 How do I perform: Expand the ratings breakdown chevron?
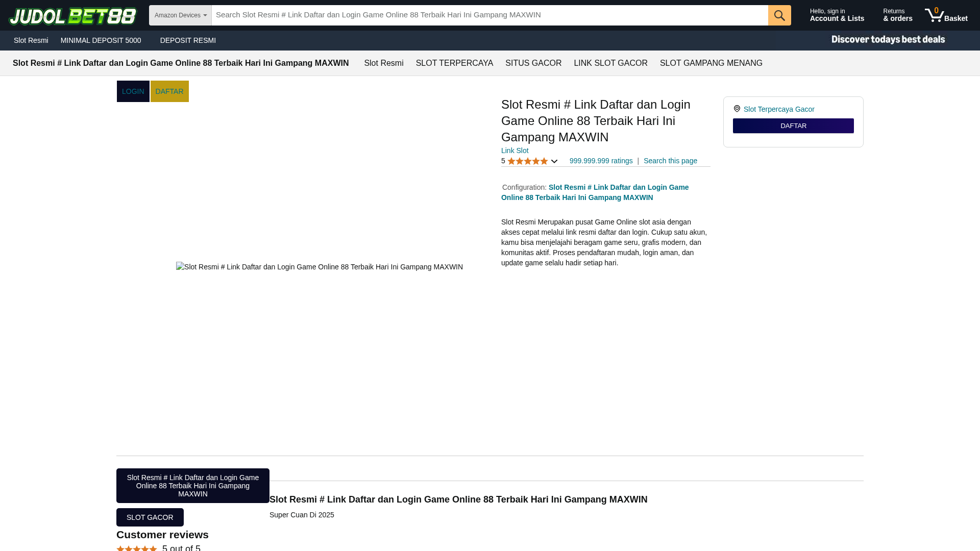click(554, 161)
